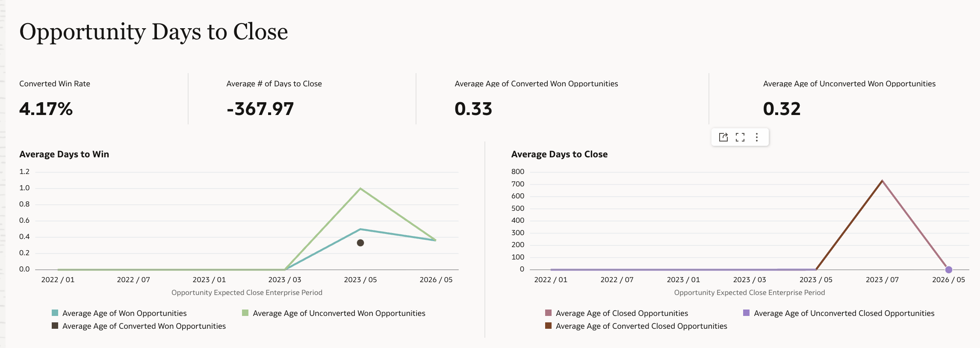The height and width of the screenshot is (348, 980).
Task: Open the three-dot more options menu
Action: (x=757, y=137)
